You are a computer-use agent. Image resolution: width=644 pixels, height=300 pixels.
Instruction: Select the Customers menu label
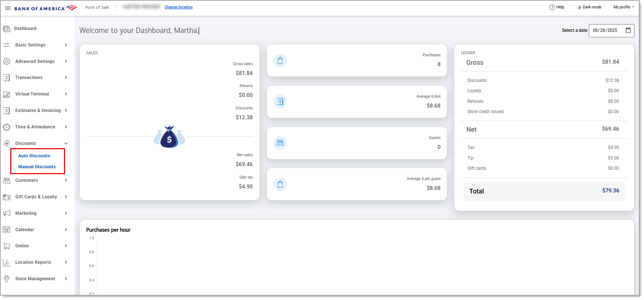click(27, 180)
